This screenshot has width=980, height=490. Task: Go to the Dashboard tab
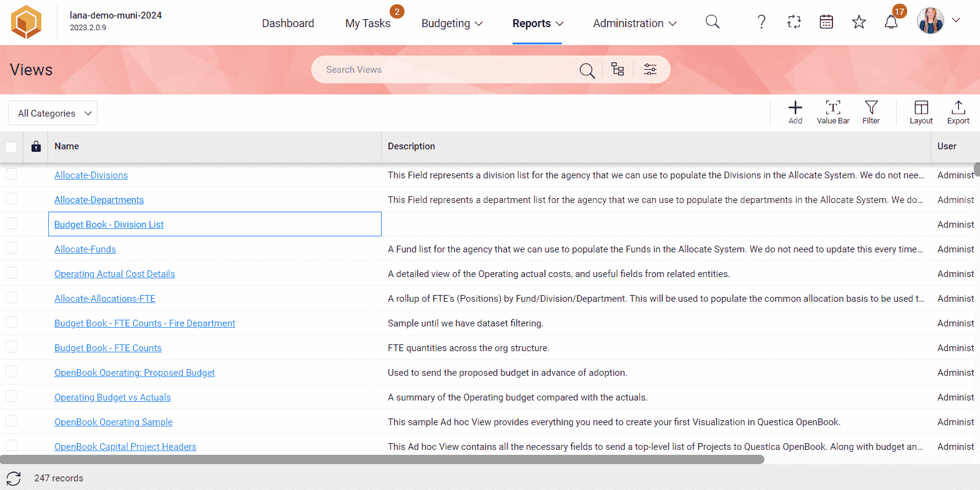288,23
